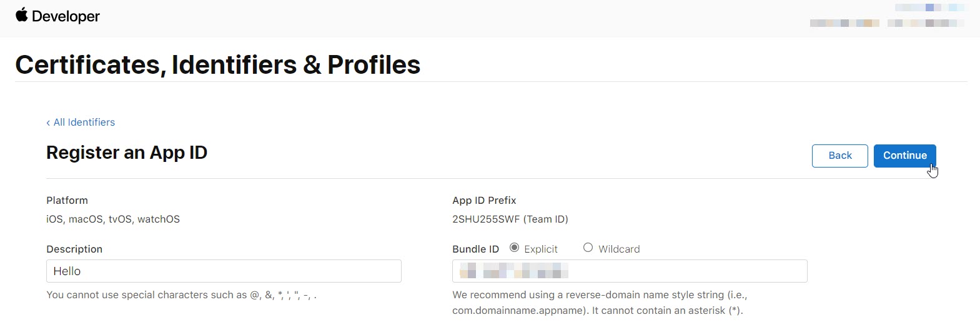Select the Wildcard bundle ID option
The height and width of the screenshot is (332, 980).
pos(588,248)
